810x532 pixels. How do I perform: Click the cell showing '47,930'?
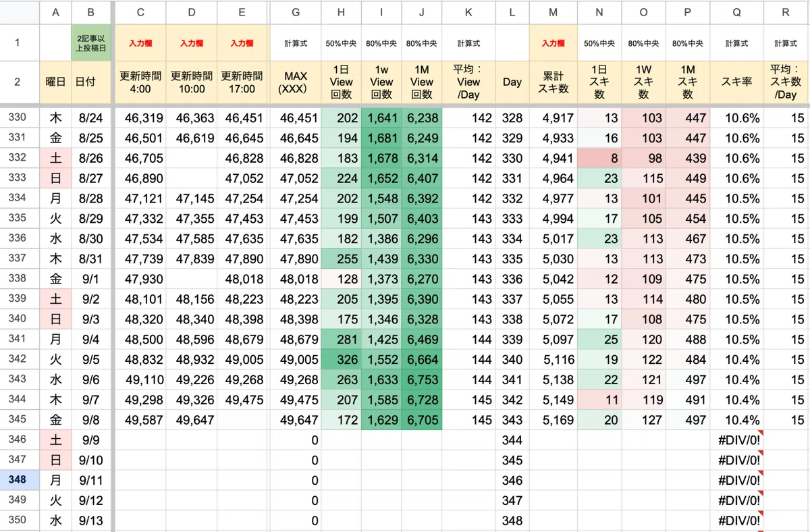[x=140, y=280]
